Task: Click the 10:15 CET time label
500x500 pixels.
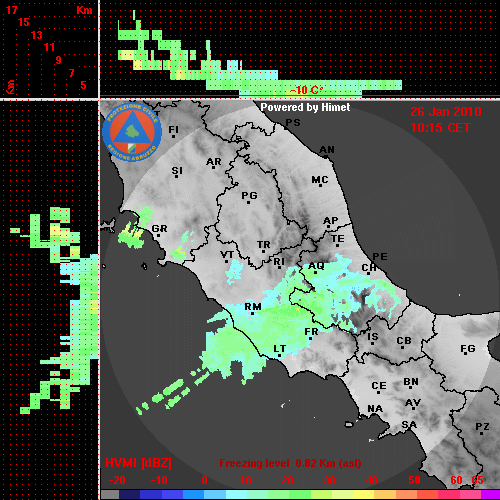Action: pyautogui.click(x=440, y=128)
